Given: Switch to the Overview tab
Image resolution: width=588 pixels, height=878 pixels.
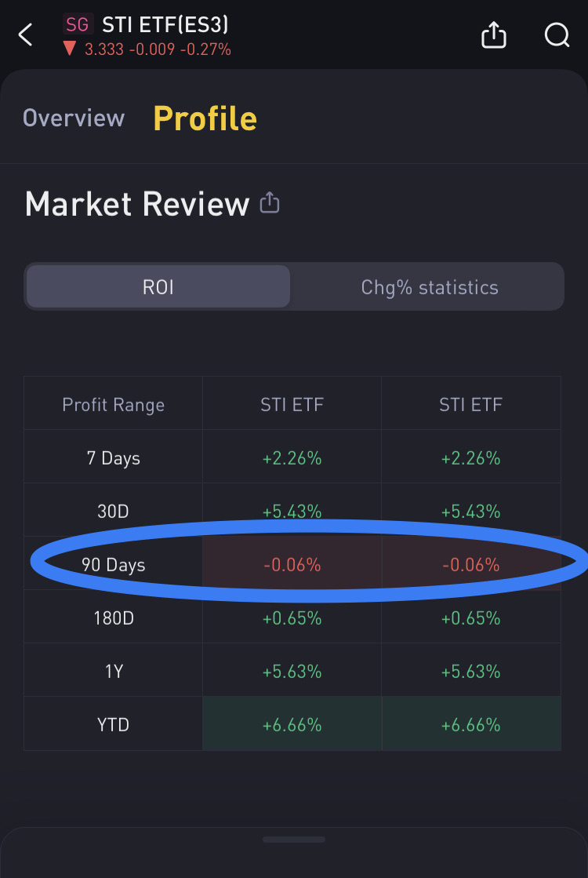Looking at the screenshot, I should pyautogui.click(x=74, y=118).
